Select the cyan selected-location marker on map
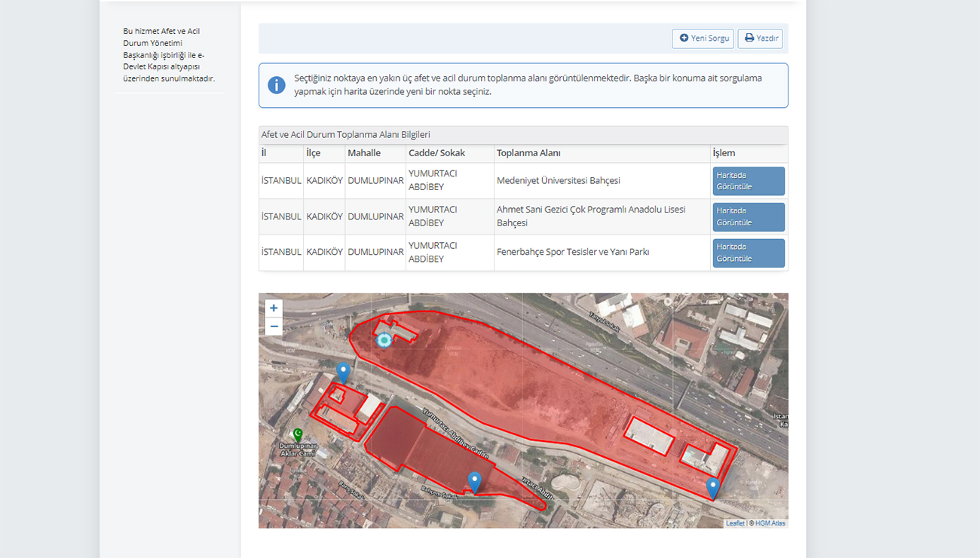The image size is (980, 558). pos(384,340)
